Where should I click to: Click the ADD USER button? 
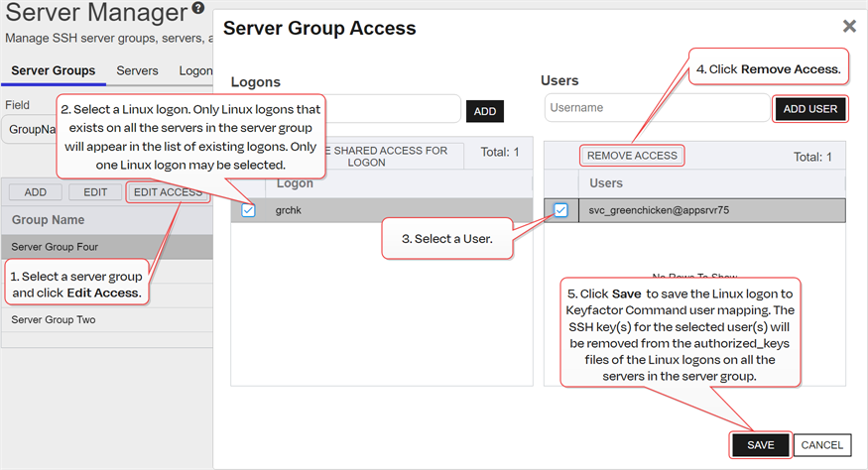[x=809, y=109]
